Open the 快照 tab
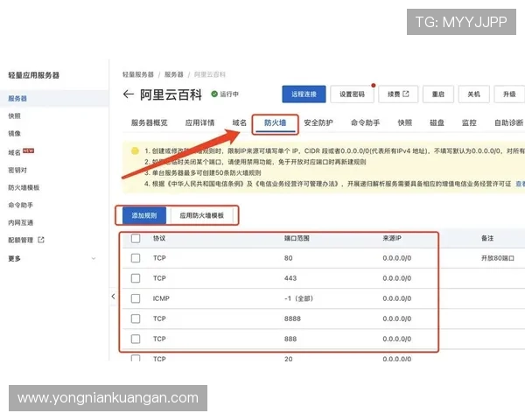This screenshot has width=525, height=420. point(405,122)
